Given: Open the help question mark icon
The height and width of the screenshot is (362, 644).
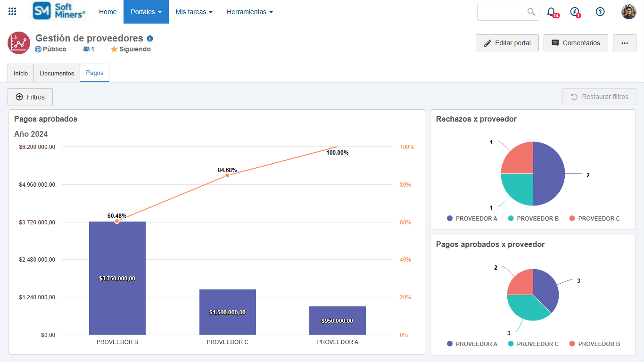Looking at the screenshot, I should click(x=600, y=12).
